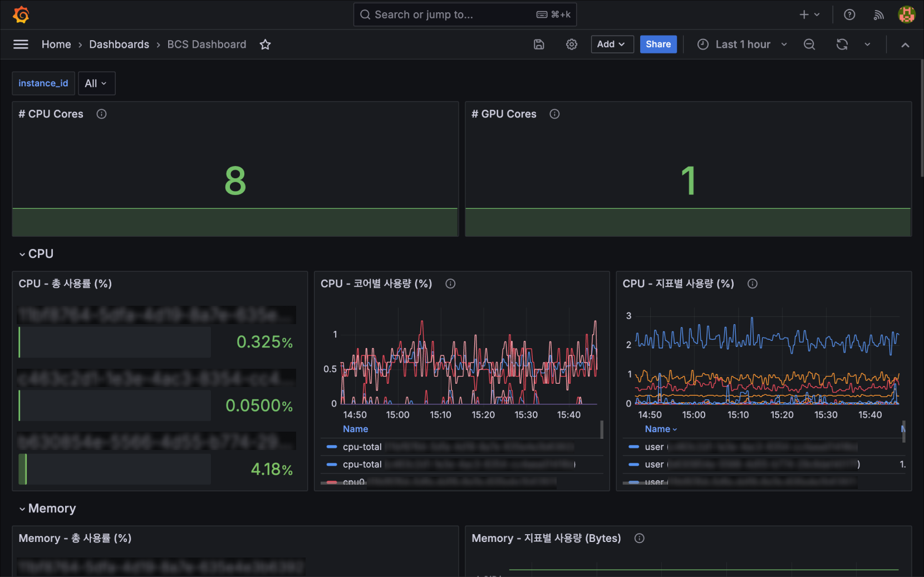
Task: Click the # GPU Cores panel title
Action: (x=504, y=114)
